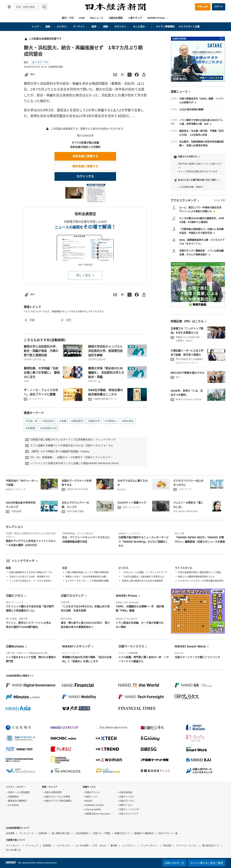Click the email icon above 関連トピック
This screenshot has width=231, height=868.
[115, 294]
